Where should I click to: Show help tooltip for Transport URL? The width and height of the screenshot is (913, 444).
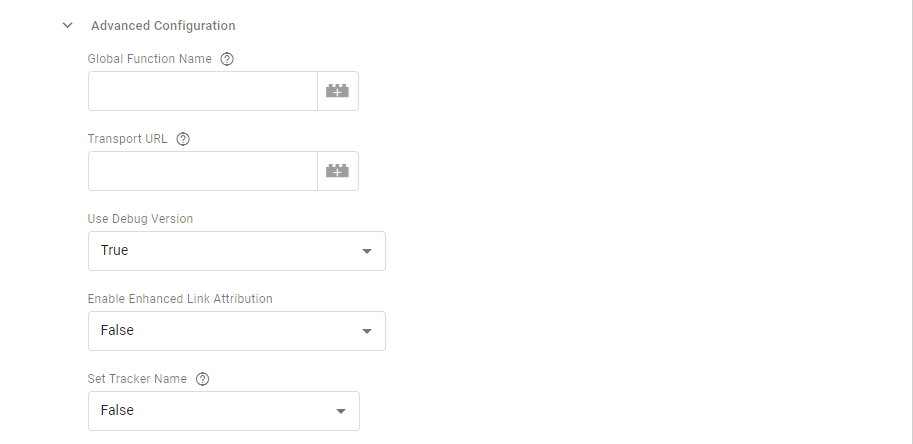point(183,139)
